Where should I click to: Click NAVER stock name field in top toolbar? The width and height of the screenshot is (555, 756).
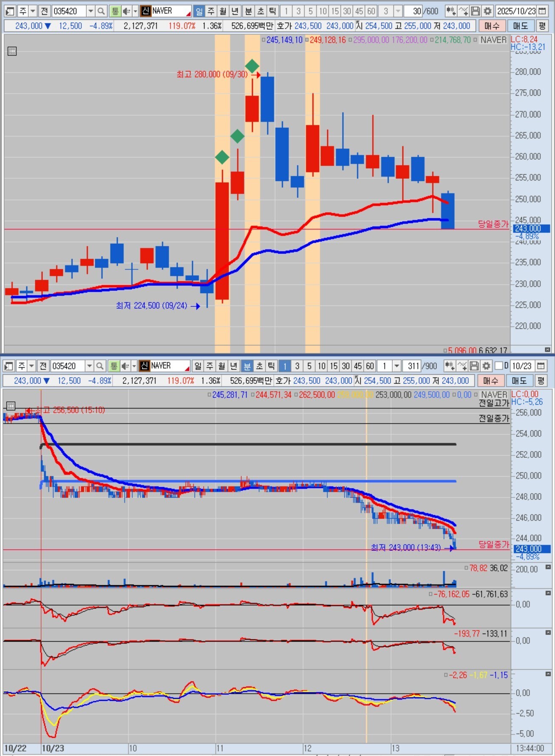pos(171,11)
